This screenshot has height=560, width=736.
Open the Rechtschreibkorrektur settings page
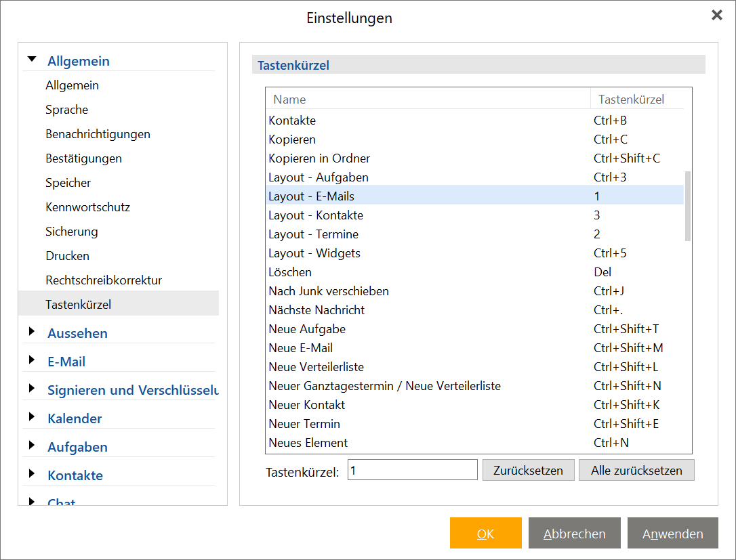tap(104, 280)
